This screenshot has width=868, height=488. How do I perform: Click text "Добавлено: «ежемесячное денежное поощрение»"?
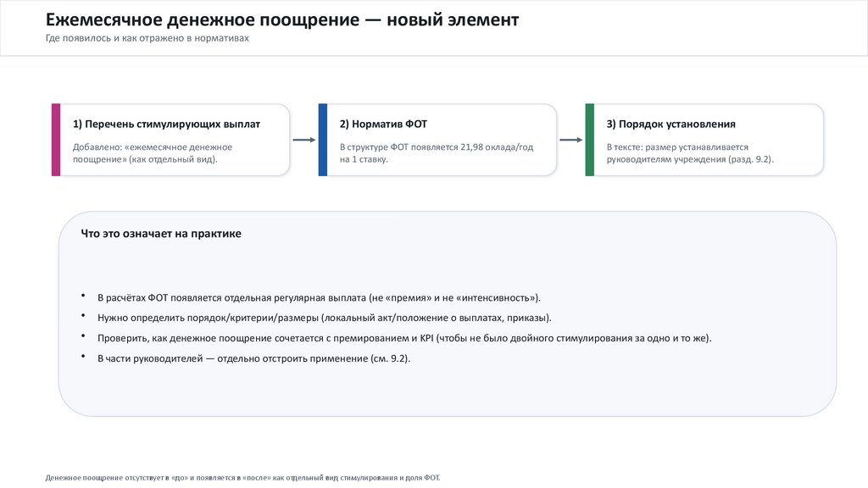pyautogui.click(x=153, y=153)
